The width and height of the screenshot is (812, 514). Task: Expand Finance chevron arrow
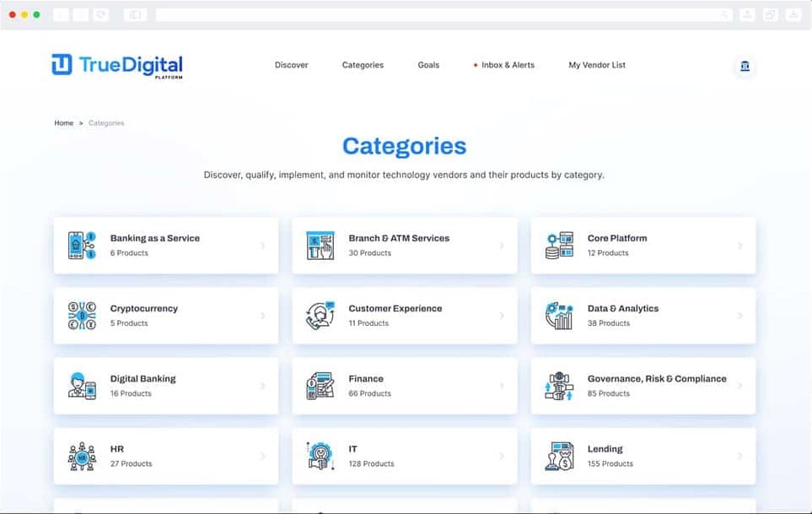[502, 386]
